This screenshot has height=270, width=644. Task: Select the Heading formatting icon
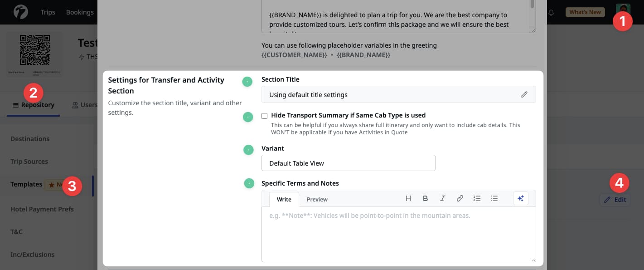pyautogui.click(x=408, y=198)
